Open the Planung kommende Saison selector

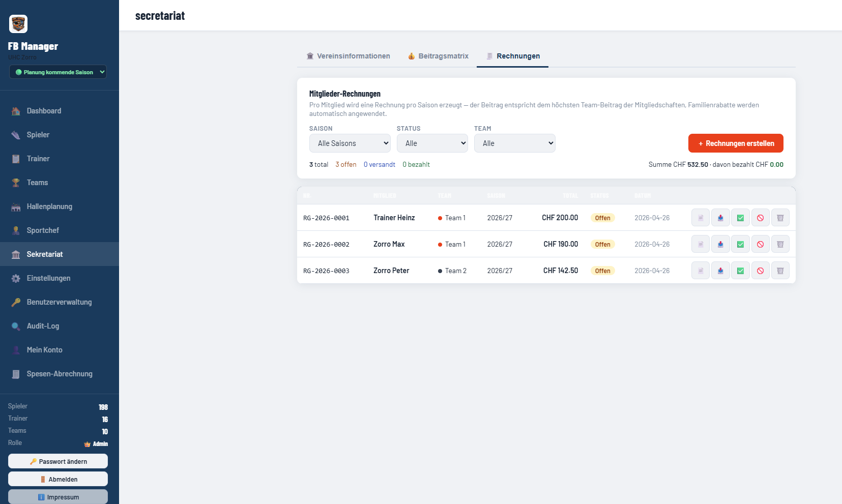tap(58, 72)
